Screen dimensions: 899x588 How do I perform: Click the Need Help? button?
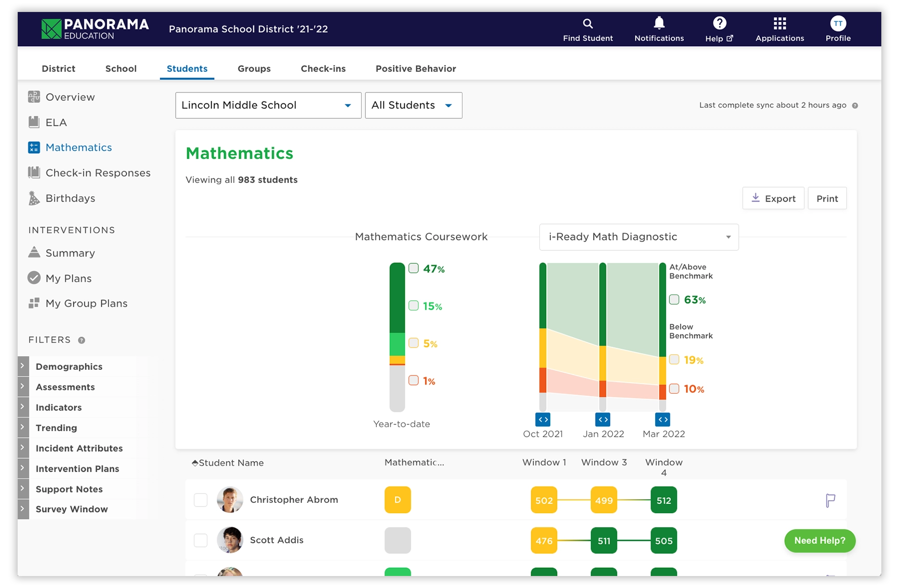(x=819, y=541)
